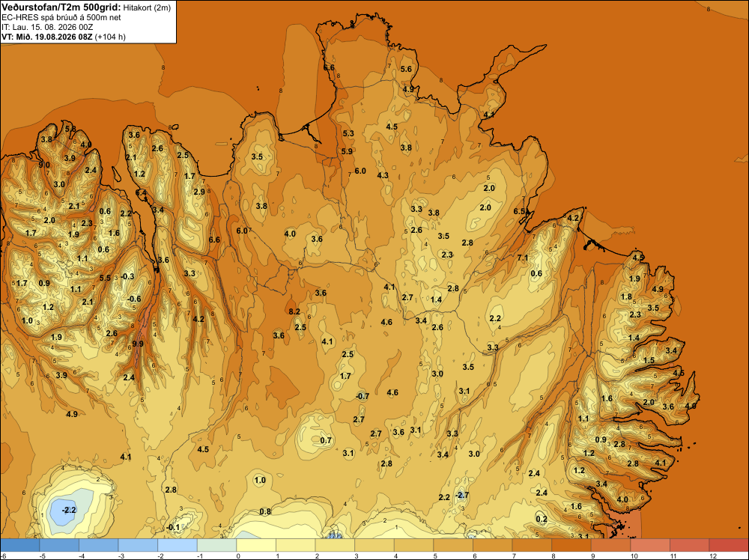Click the '-0.1' temperature value

coord(173,527)
